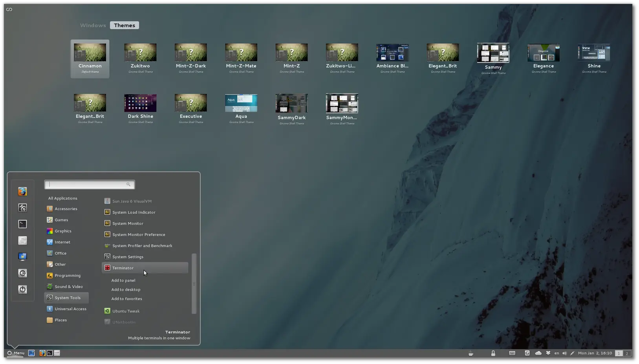639x364 pixels.
Task: Switch to the Windows tab
Action: click(93, 25)
